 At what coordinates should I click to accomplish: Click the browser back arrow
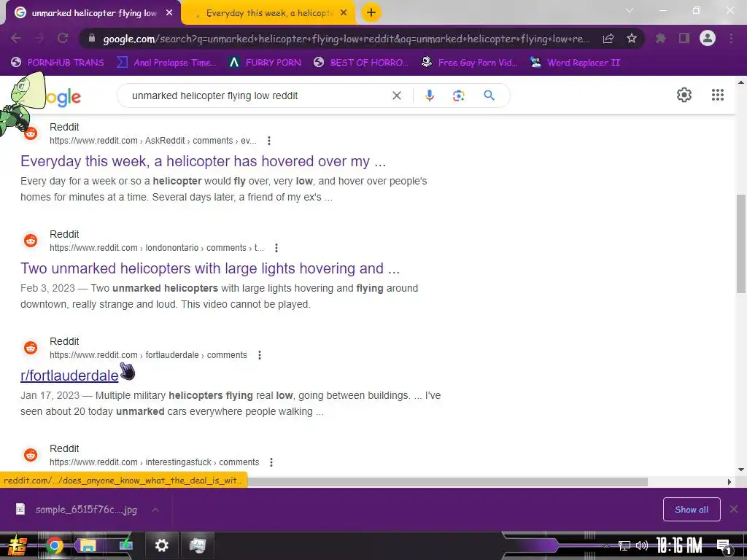coord(16,39)
